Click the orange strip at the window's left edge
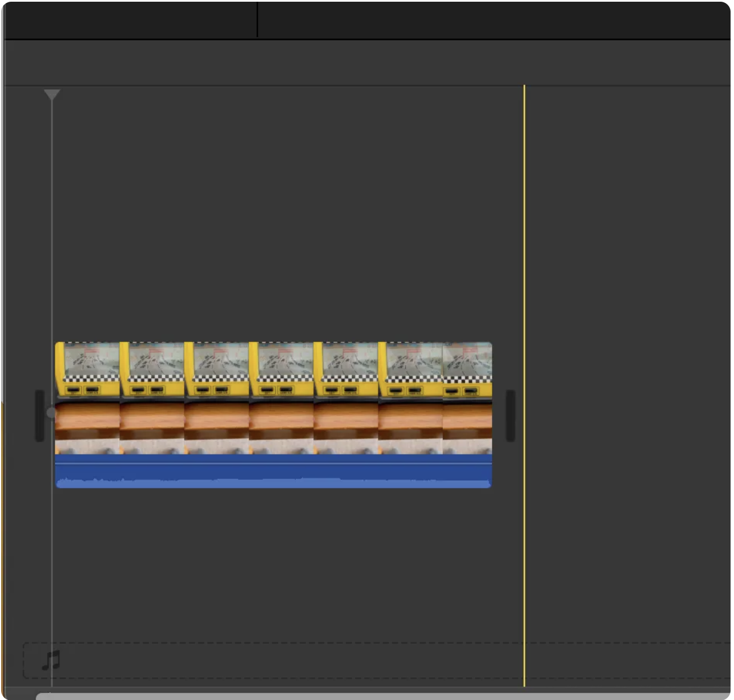Screen dimensions: 734x700 point(2,542)
